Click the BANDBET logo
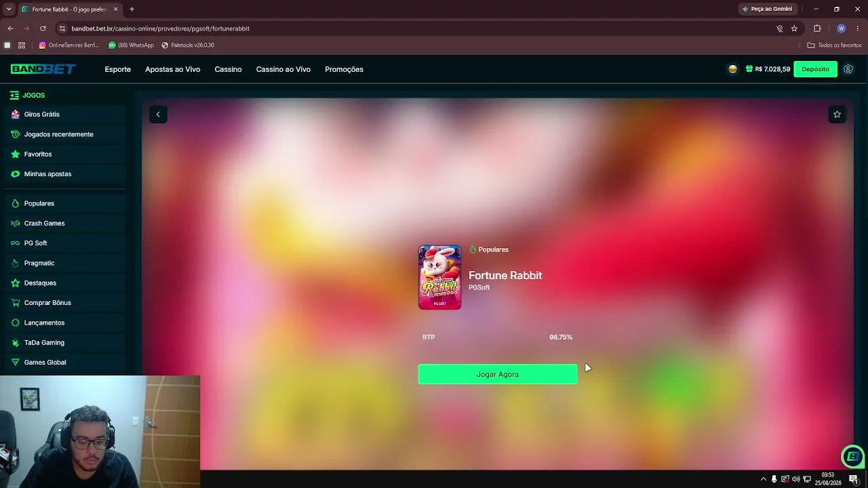 (x=43, y=69)
